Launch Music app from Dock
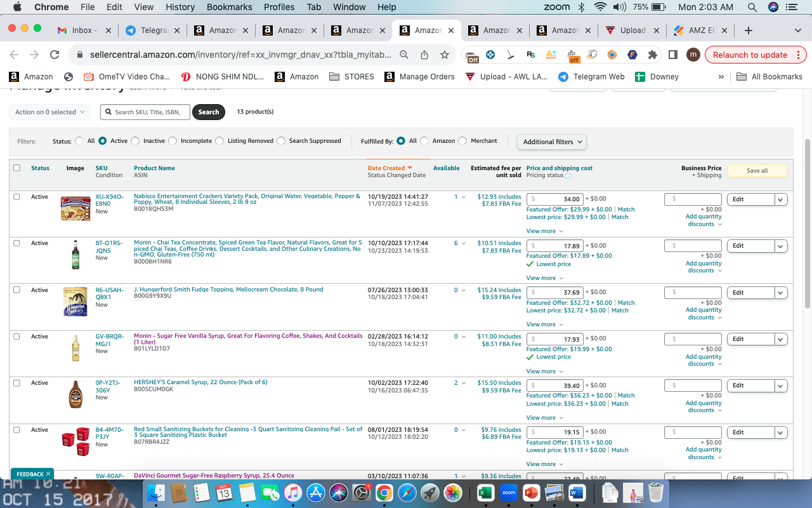The width and height of the screenshot is (812, 508). (292, 492)
